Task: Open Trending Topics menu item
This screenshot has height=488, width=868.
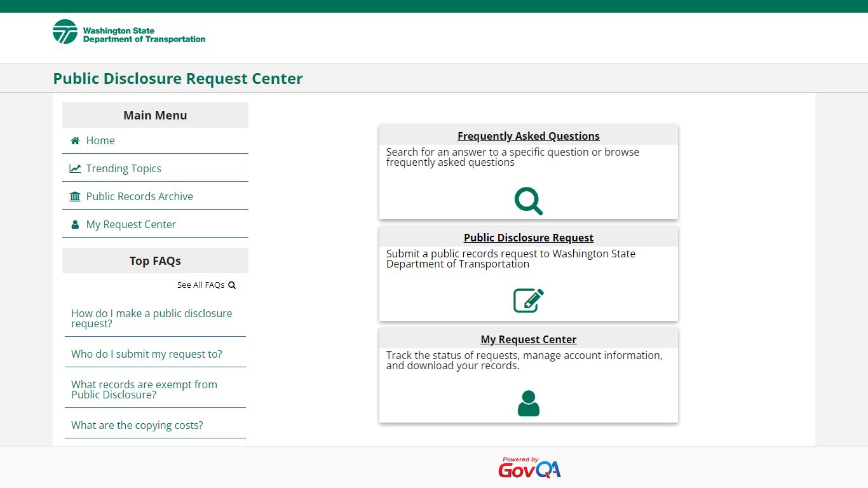Action: click(x=155, y=168)
